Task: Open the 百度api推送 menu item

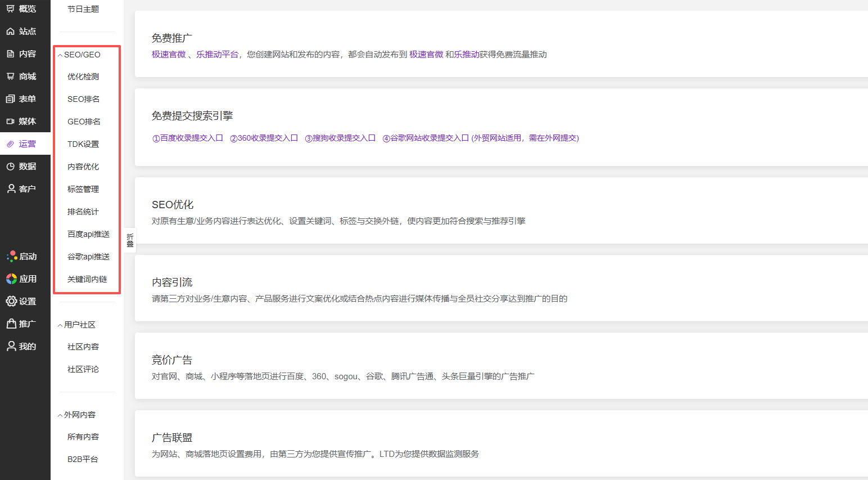Action: 88,234
